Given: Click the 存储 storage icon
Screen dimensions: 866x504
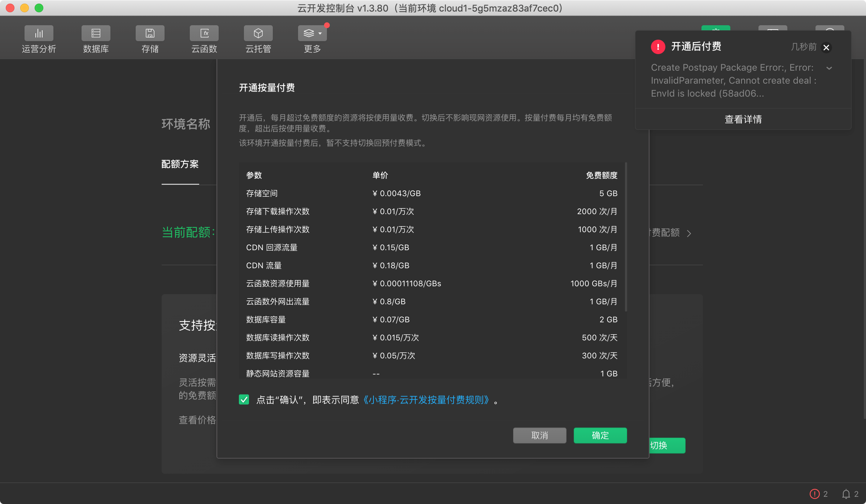Looking at the screenshot, I should click(x=150, y=34).
